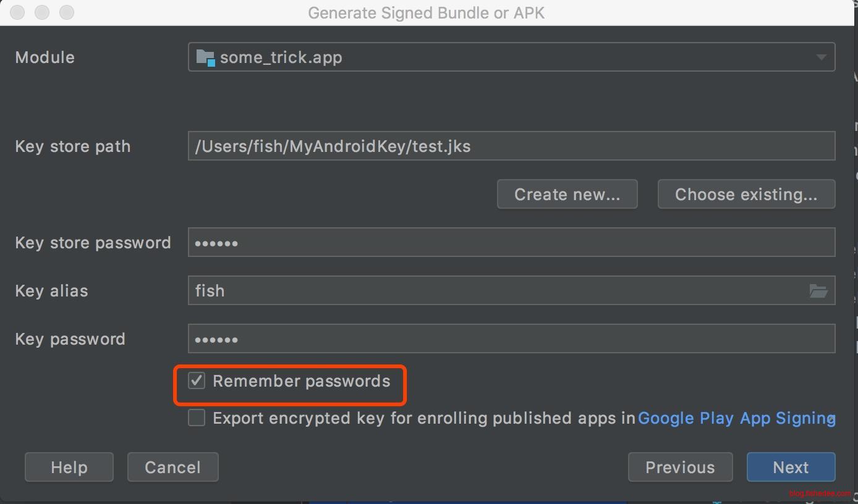The height and width of the screenshot is (504, 858).
Task: Click the zoom window button in title bar
Action: [x=66, y=12]
